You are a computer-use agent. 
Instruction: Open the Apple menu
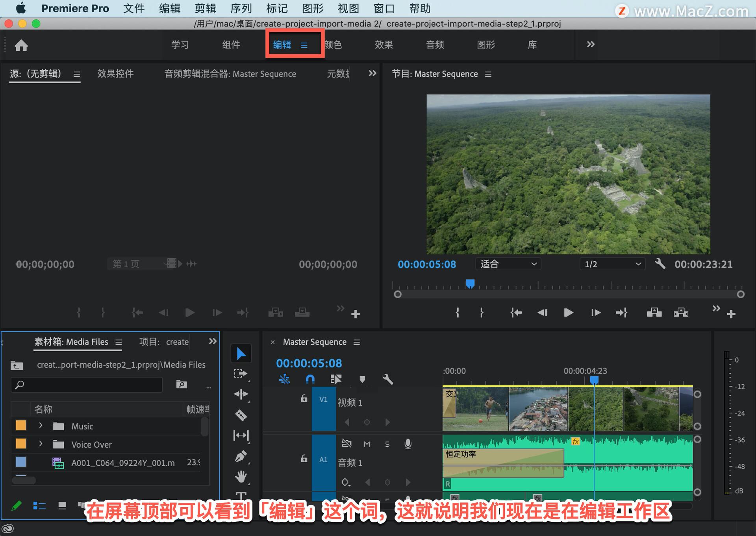pyautogui.click(x=20, y=8)
